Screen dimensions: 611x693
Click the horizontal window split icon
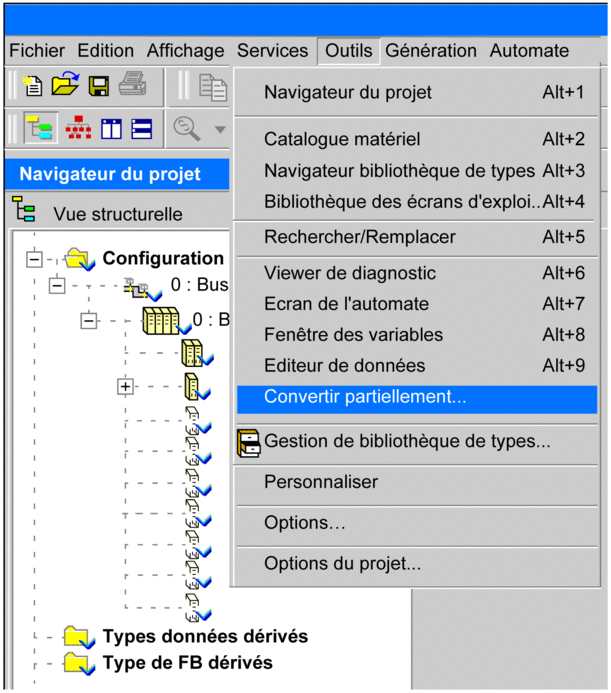(x=143, y=128)
